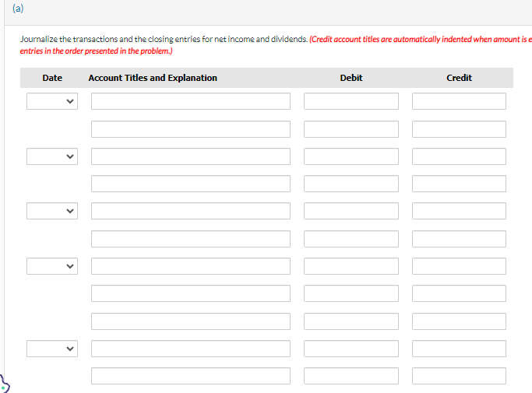Viewport: 532px width, 393px height.
Task: Open the fourth Date dropdown
Action: point(52,266)
